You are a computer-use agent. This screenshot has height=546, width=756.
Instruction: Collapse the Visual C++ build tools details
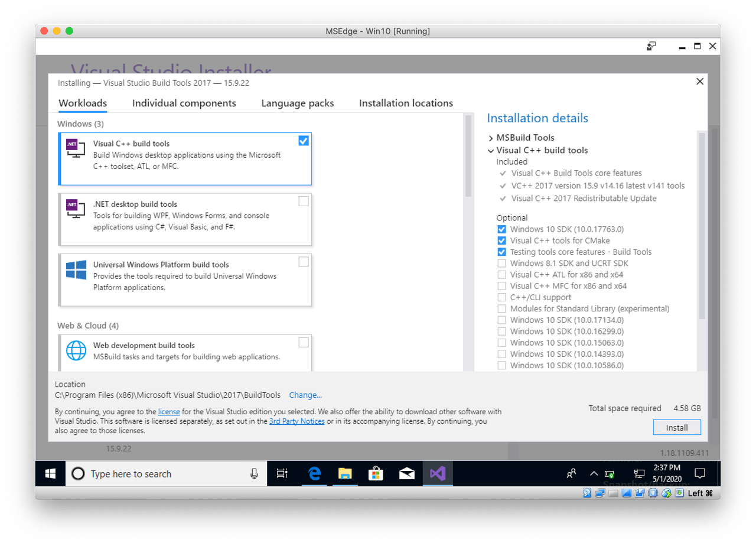(x=491, y=150)
